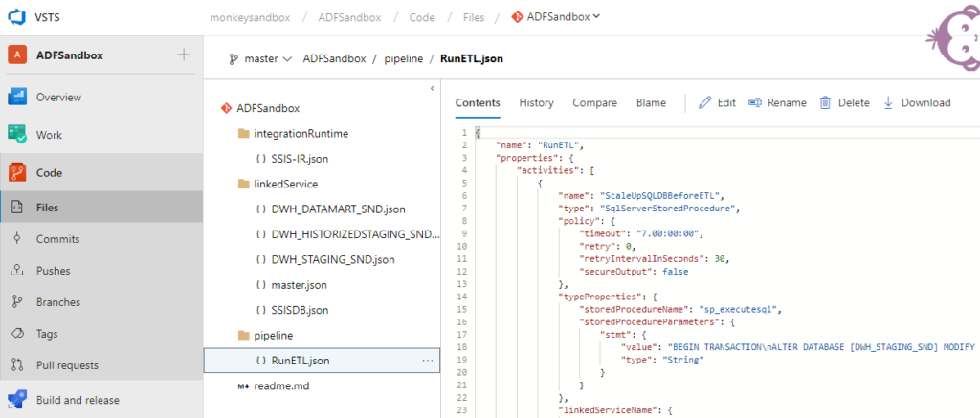Click the "7.00:00:00" timeout value
The width and height of the screenshot is (980, 418).
pyautogui.click(x=669, y=233)
